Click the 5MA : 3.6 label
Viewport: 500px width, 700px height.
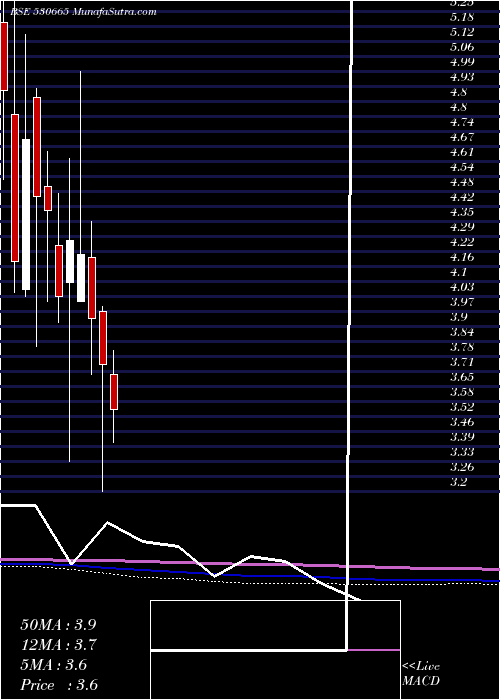[54, 665]
